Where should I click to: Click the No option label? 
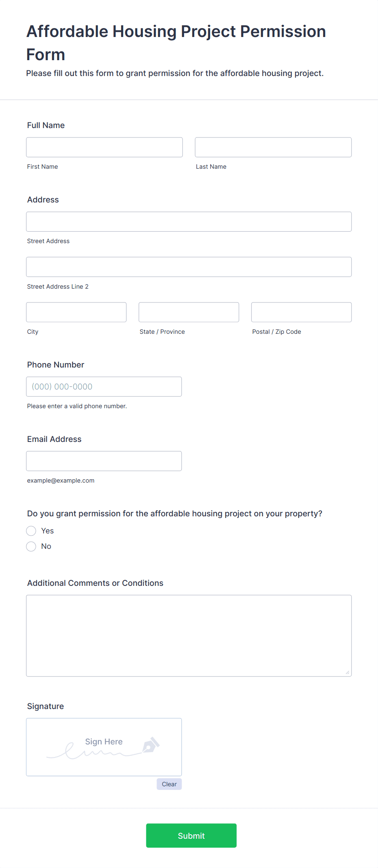point(46,546)
